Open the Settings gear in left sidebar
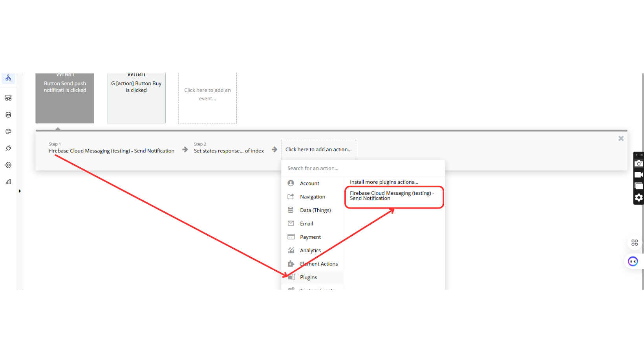 (8, 165)
